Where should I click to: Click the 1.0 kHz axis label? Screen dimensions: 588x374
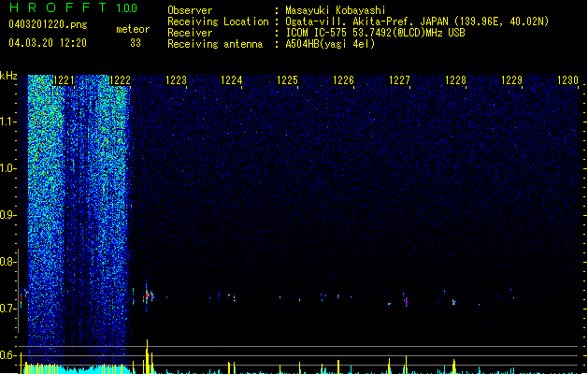coord(7,168)
